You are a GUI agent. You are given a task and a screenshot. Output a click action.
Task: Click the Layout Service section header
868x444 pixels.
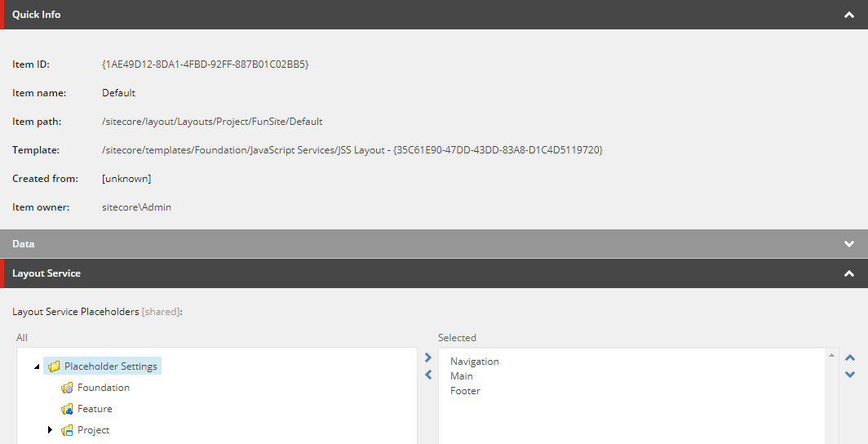(434, 273)
